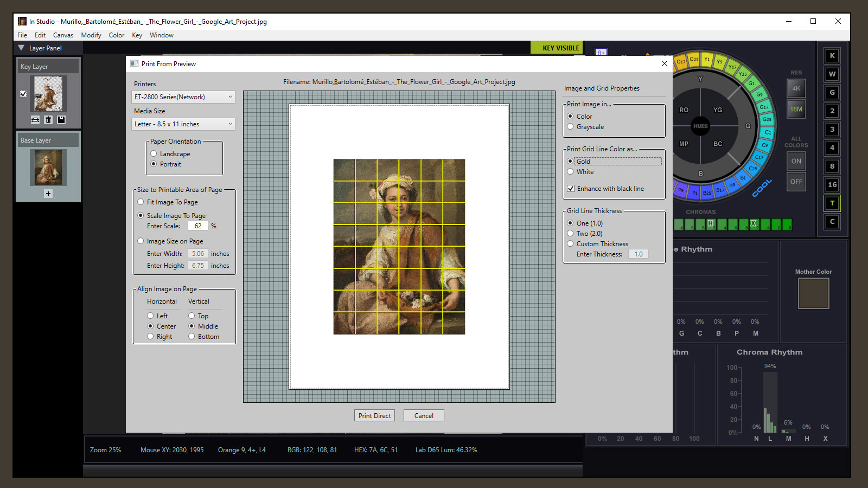Viewport: 868px width, 488px height.
Task: Select the 2 button in the right column
Action: pyautogui.click(x=832, y=111)
